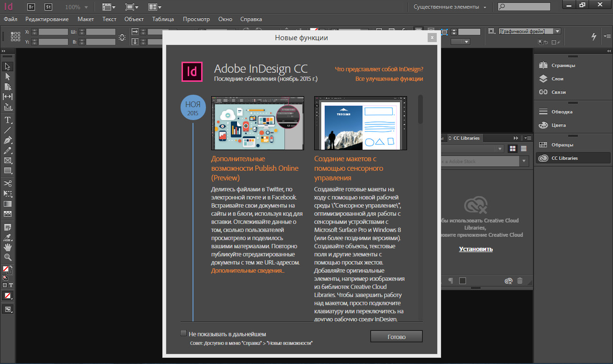The height and width of the screenshot is (364, 613).
Task: Open the Screen Mode dropdown
Action: pos(132,7)
